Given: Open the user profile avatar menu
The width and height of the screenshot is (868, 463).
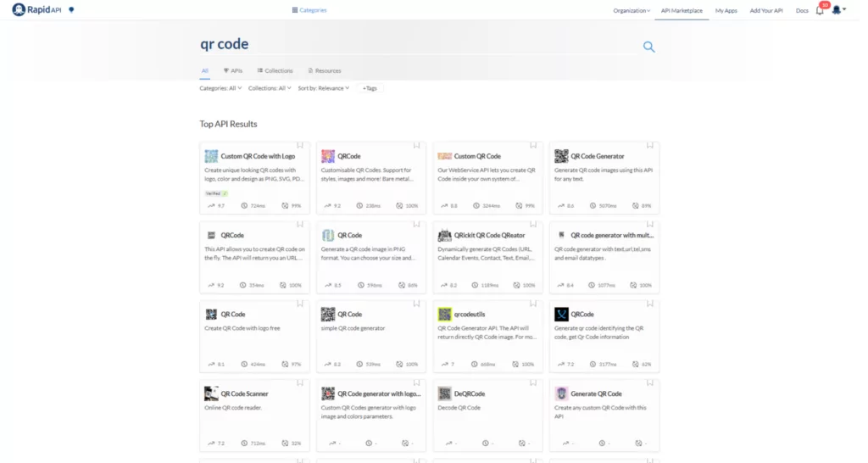Looking at the screenshot, I should click(838, 10).
